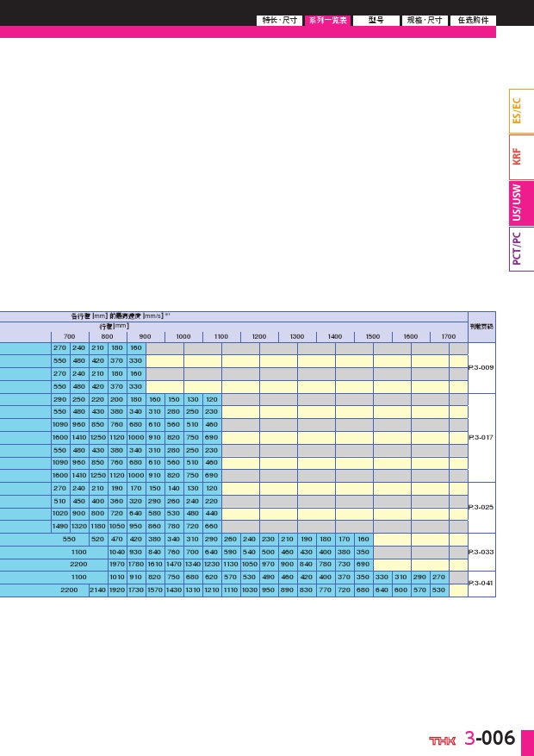The height and width of the screenshot is (756, 534).
Task: Select the 1700 stroke column header
Action: point(449,336)
